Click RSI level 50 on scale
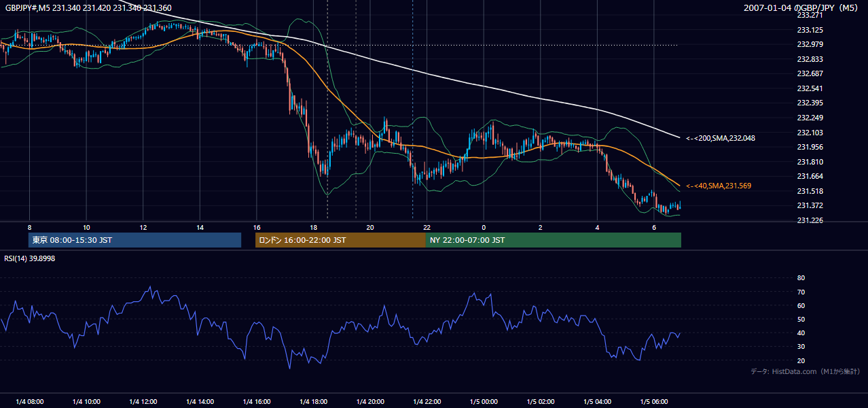This screenshot has width=868, height=408. (801, 319)
